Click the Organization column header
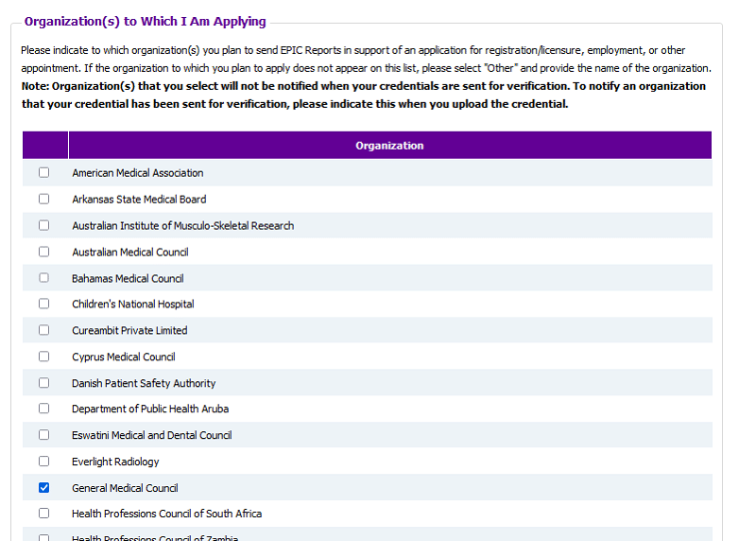 (x=389, y=146)
